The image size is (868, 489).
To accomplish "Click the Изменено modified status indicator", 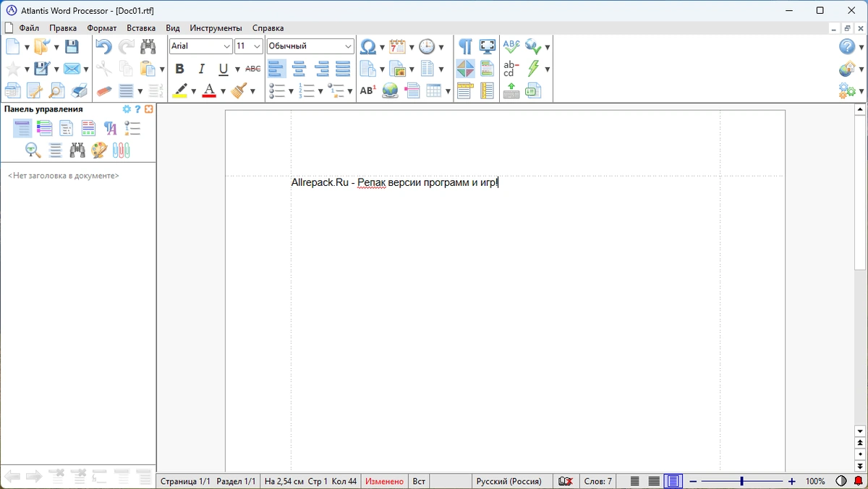I will [384, 481].
